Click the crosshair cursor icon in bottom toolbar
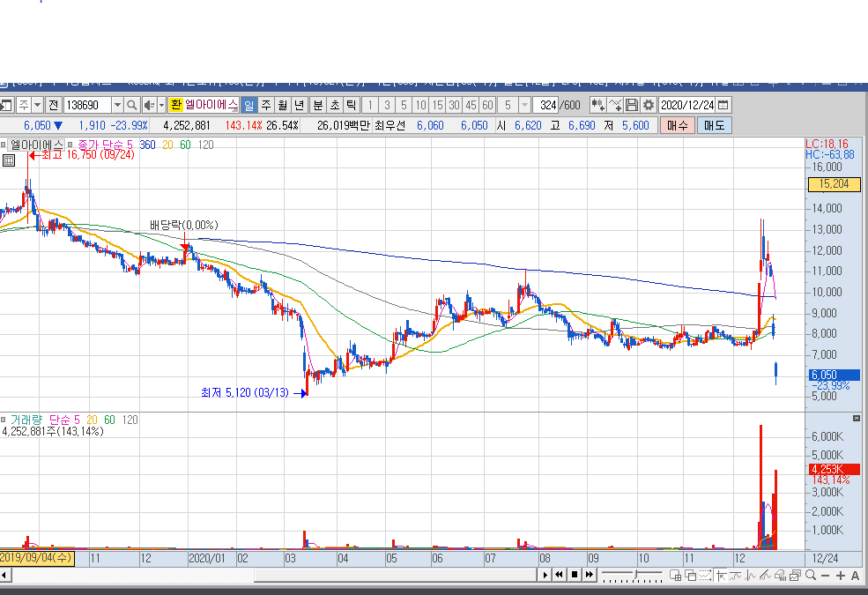The width and height of the screenshot is (868, 595). pos(721,576)
